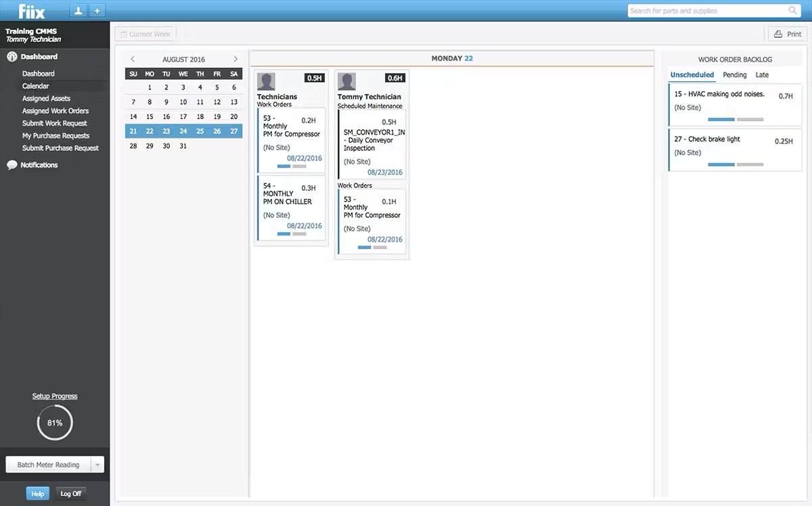Select the Unscheduled work order tab
Image resolution: width=812 pixels, height=506 pixels.
point(692,74)
